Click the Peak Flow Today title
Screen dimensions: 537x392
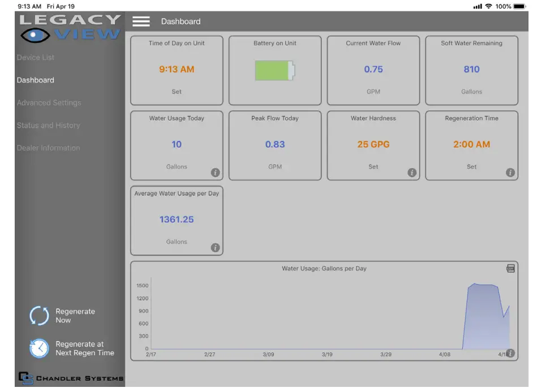tap(274, 118)
